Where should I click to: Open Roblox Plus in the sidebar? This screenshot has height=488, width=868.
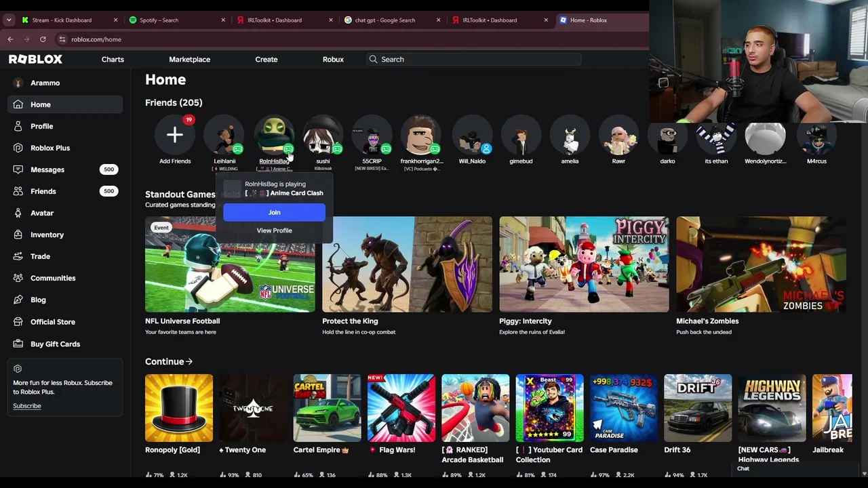tap(50, 148)
